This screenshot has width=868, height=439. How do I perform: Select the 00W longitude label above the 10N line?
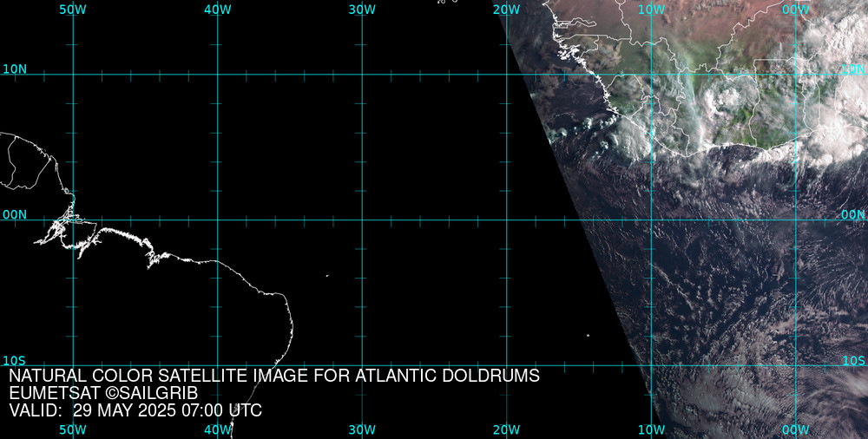(796, 10)
